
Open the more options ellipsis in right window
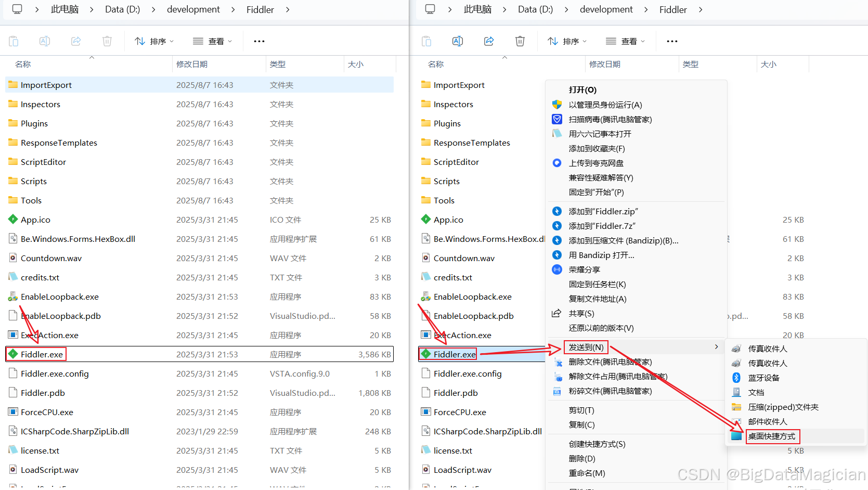click(x=672, y=41)
